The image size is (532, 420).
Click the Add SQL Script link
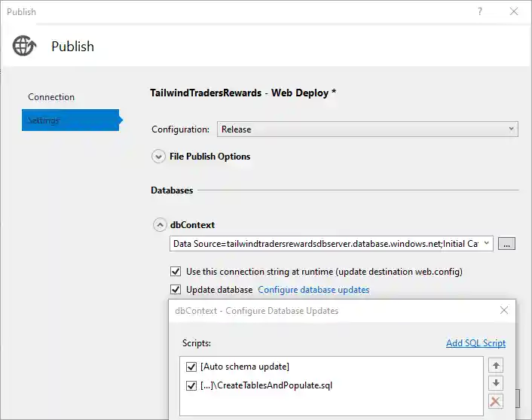click(x=475, y=343)
